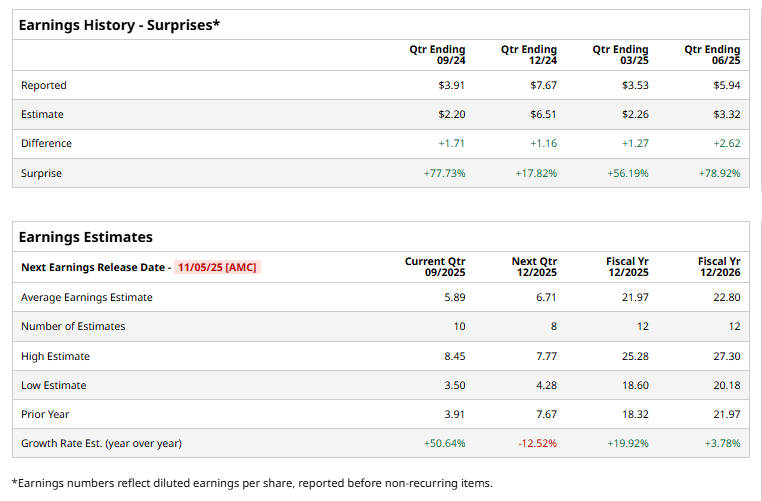Click the -12.52% growth rate value

[538, 442]
